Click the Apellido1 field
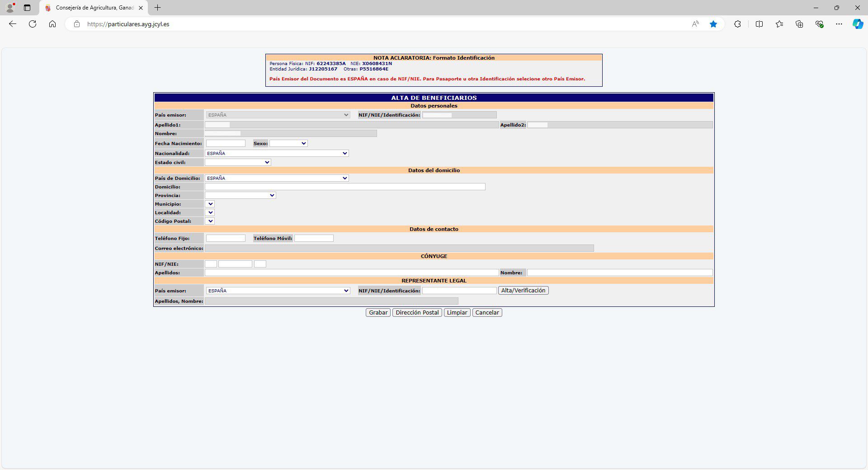Viewport: 868px width, 470px height. [352, 125]
